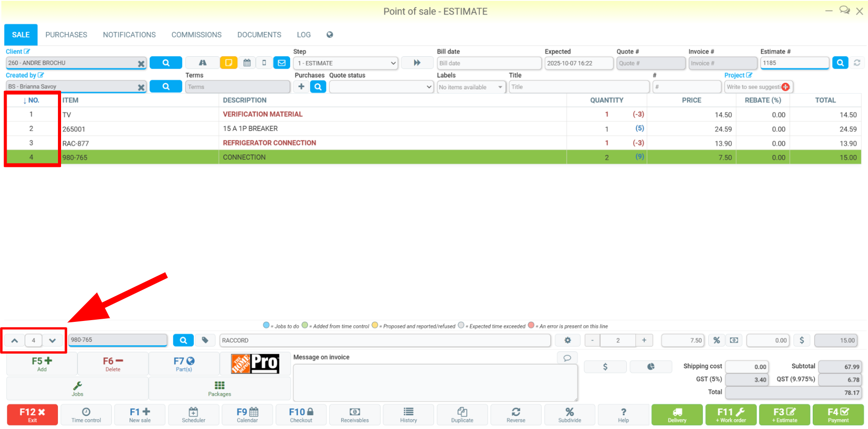868x429 pixels.
Task: Open the COMMISSIONS tab
Action: coord(196,35)
